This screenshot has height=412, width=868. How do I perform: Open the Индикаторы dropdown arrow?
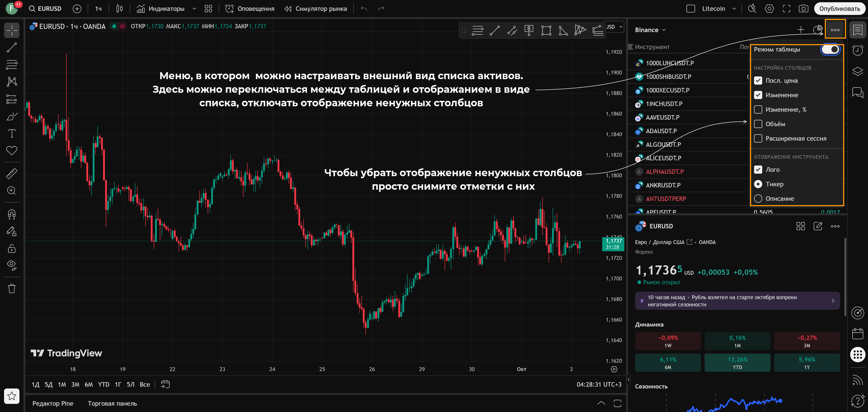pyautogui.click(x=194, y=9)
